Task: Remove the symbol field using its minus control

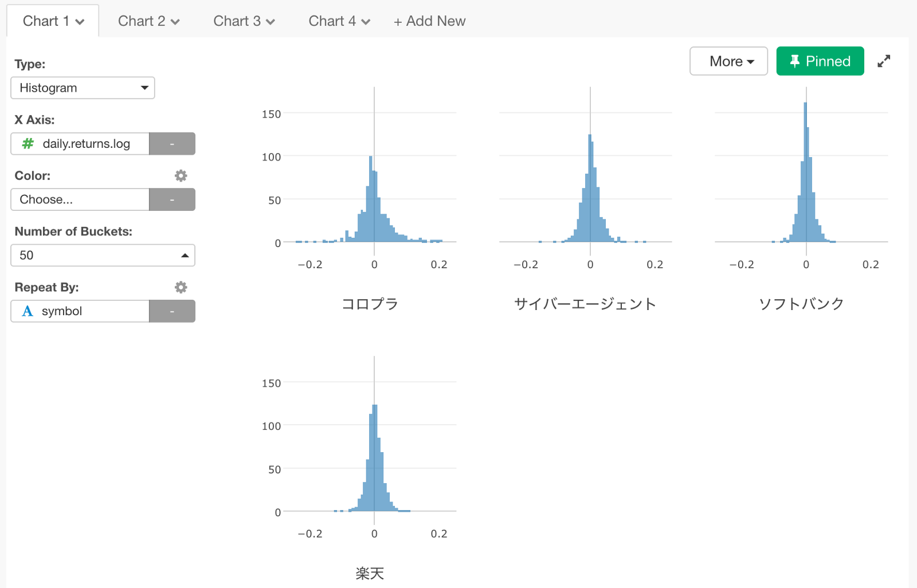Action: coord(172,311)
